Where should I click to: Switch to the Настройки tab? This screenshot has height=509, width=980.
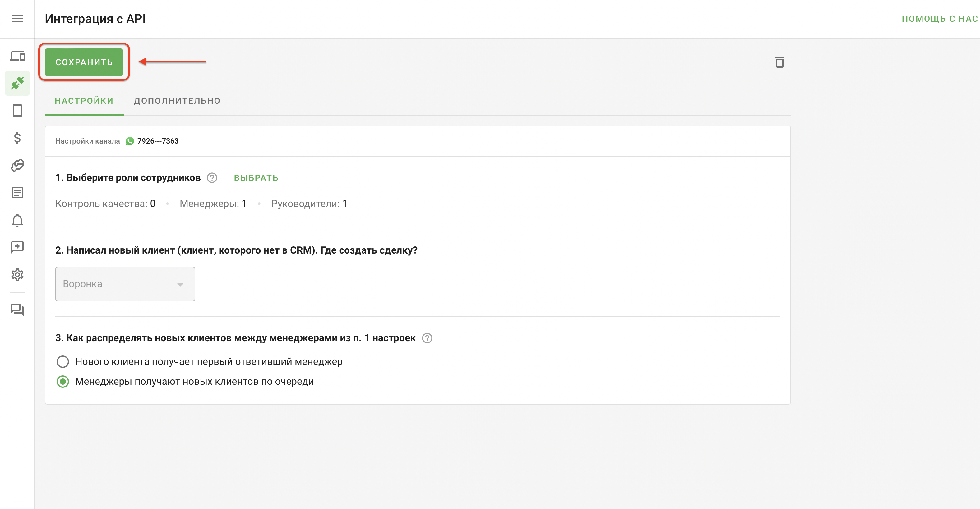coord(84,101)
